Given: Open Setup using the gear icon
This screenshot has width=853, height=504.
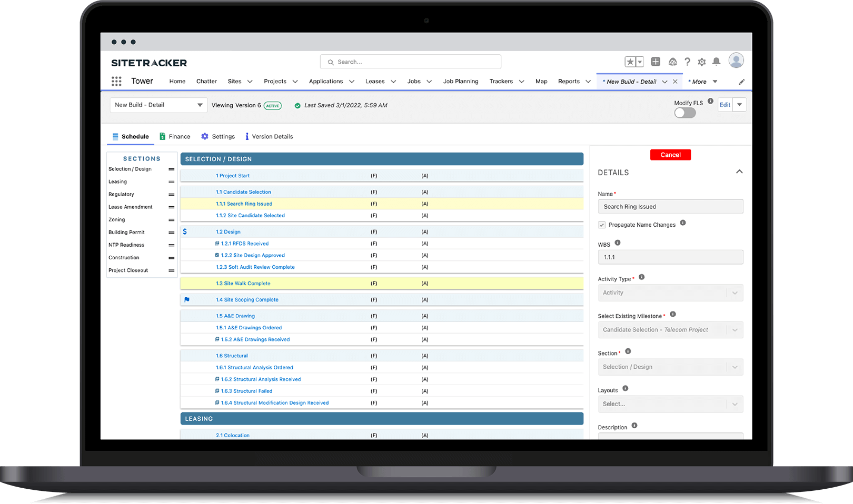Looking at the screenshot, I should 701,62.
